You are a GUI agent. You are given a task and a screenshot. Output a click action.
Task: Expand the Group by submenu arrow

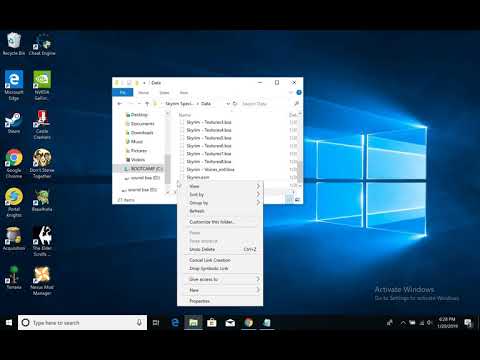coord(258,203)
